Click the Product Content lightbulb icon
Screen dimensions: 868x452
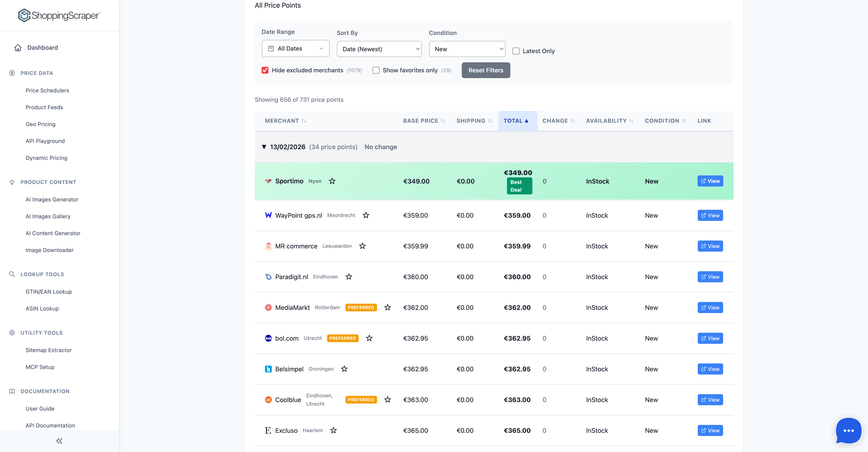[12, 182]
